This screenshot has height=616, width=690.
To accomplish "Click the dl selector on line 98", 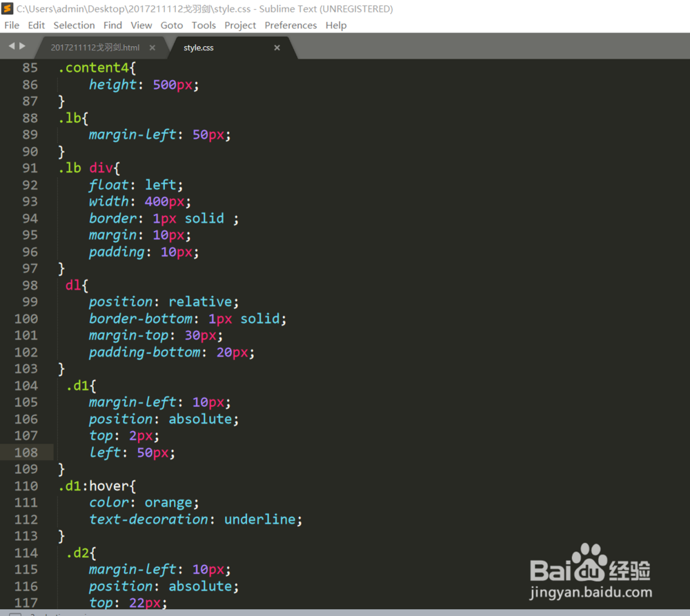I will 73,285.
